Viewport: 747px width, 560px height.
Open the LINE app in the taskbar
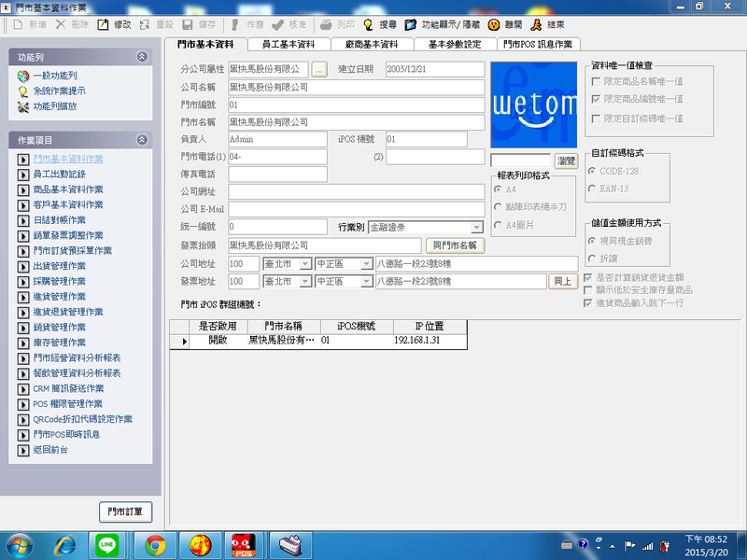point(107,545)
